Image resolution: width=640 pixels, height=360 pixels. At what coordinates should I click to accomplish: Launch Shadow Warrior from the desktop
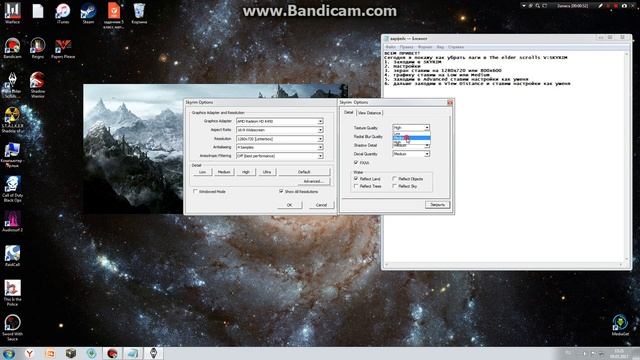38,84
